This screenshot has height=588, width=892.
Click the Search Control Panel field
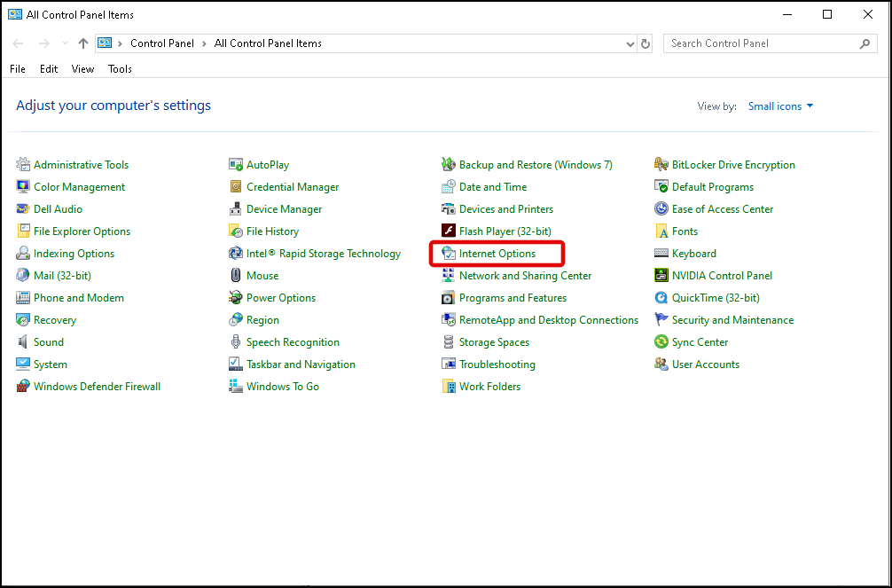click(x=771, y=43)
